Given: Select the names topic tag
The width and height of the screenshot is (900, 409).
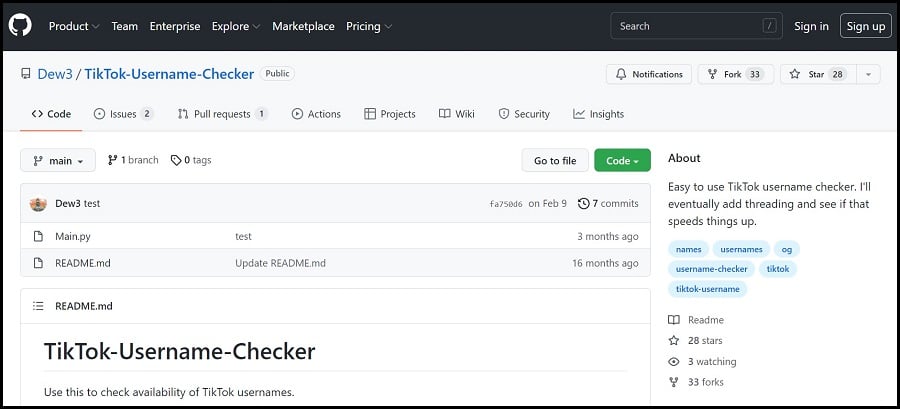Looking at the screenshot, I should [x=688, y=249].
